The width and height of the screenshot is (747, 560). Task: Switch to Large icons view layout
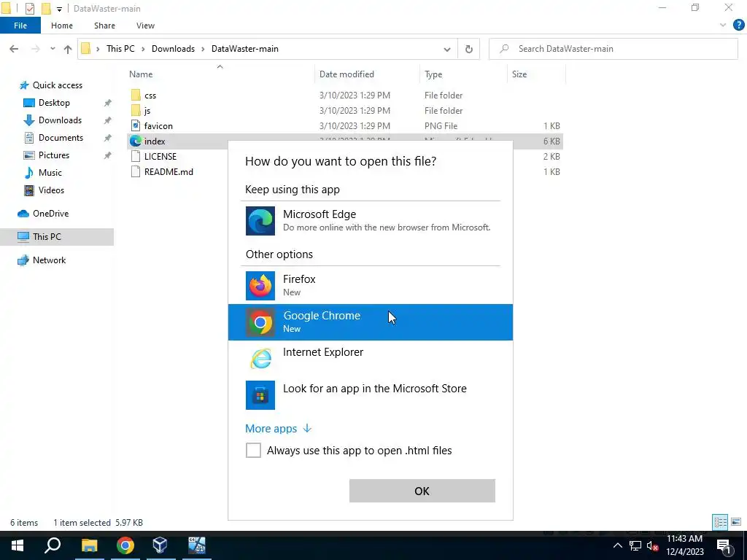tap(736, 522)
